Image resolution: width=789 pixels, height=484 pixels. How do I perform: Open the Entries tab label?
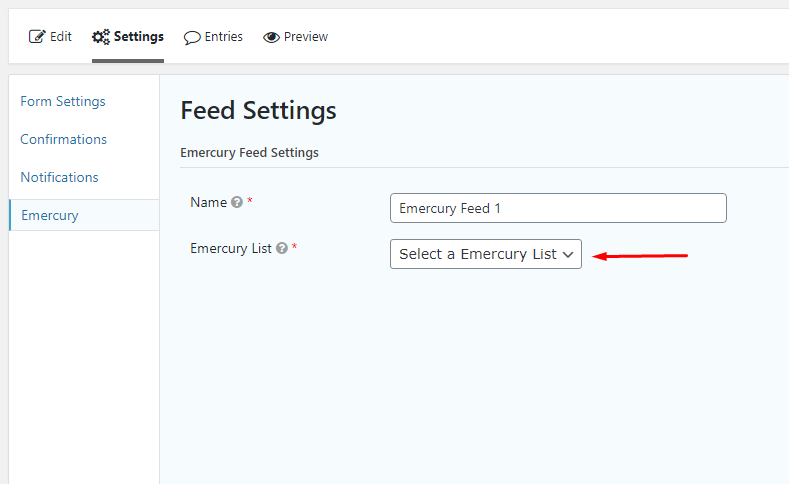click(224, 37)
